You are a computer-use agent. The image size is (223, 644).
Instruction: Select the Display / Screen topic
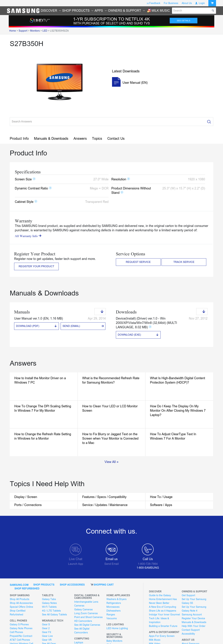(44, 497)
